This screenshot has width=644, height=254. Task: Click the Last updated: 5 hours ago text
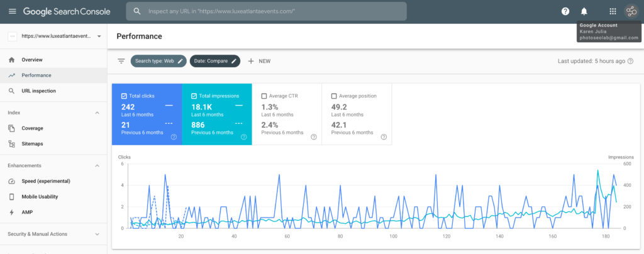coord(591,61)
